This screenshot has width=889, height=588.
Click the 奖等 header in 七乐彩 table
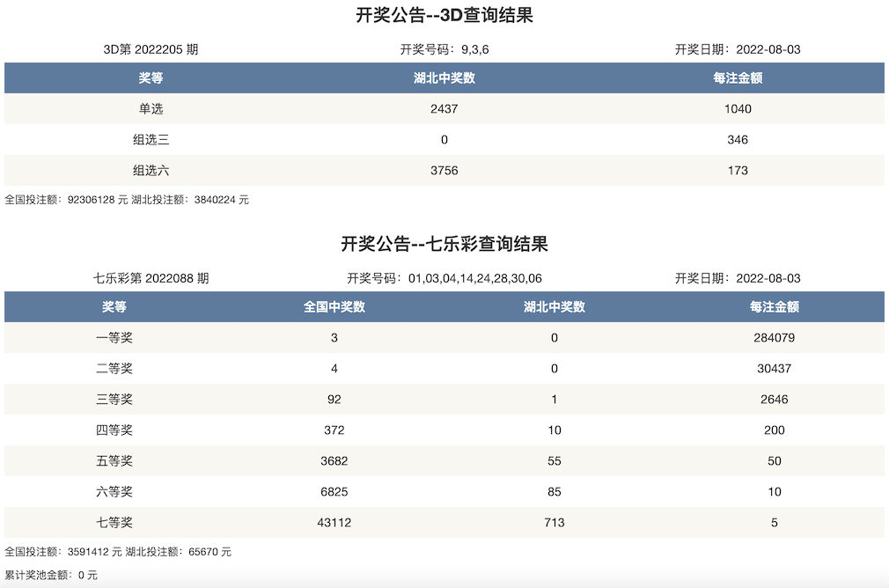point(114,306)
